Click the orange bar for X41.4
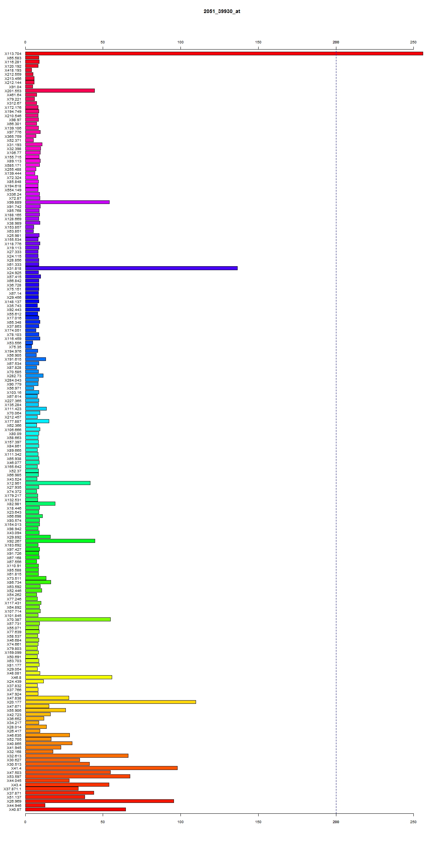 pos(101,768)
